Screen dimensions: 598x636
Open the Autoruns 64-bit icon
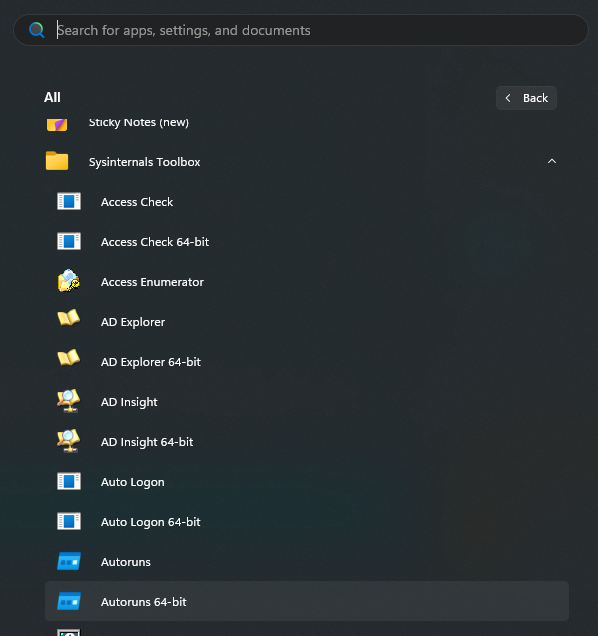(x=69, y=601)
